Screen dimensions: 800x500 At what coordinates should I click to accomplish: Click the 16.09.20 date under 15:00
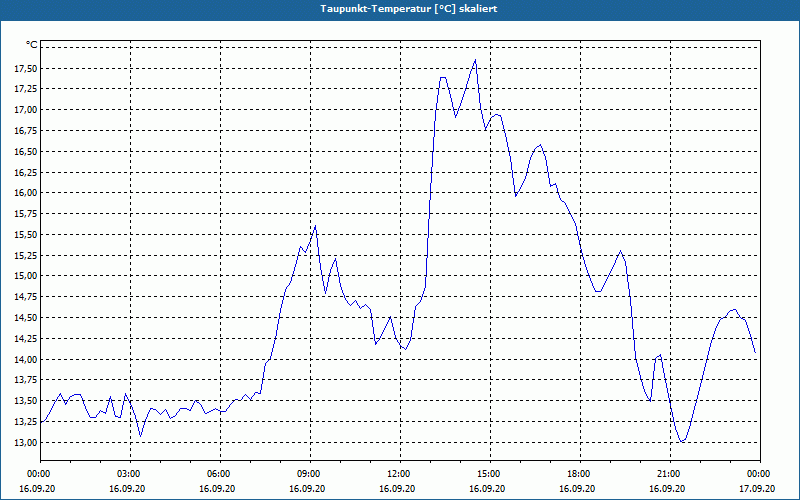[x=488, y=488]
